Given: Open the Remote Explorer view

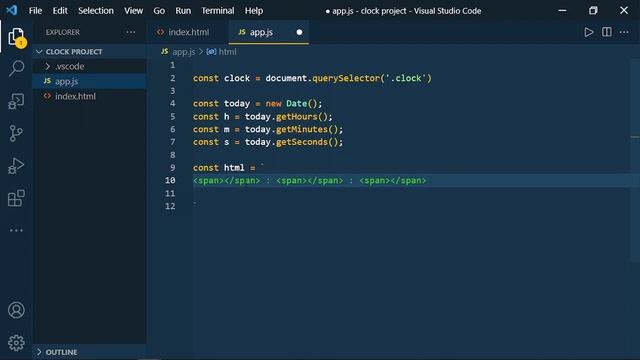Looking at the screenshot, I should [x=16, y=101].
